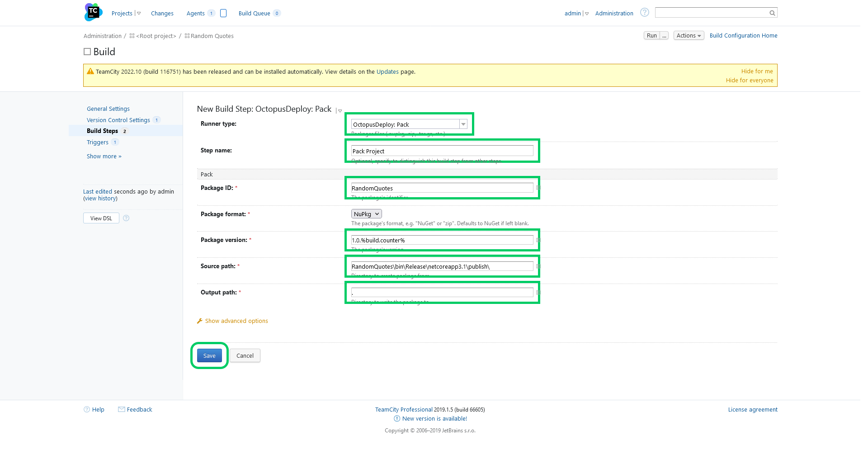The image size is (868, 450).
Task: Focus the Package ID input field
Action: (x=442, y=188)
